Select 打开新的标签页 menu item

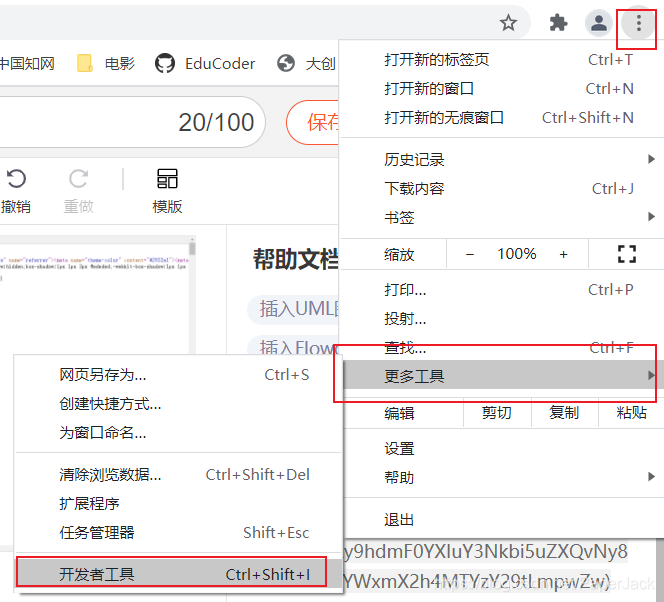[502, 60]
